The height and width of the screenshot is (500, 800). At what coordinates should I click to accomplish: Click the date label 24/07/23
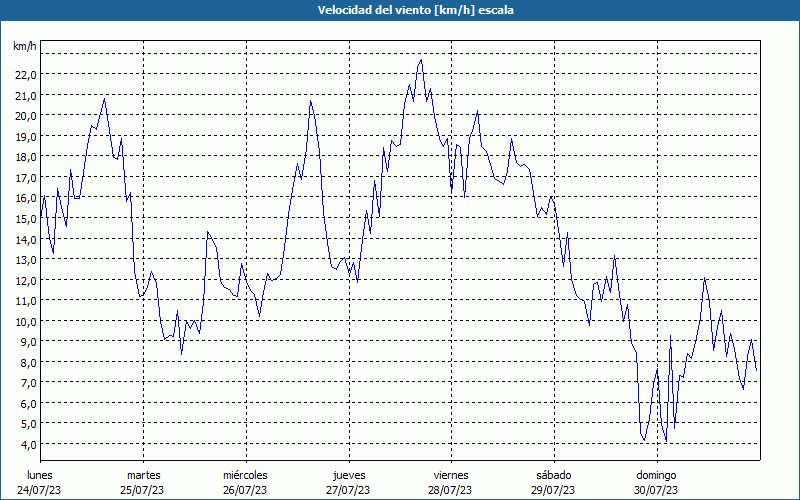[x=39, y=490]
